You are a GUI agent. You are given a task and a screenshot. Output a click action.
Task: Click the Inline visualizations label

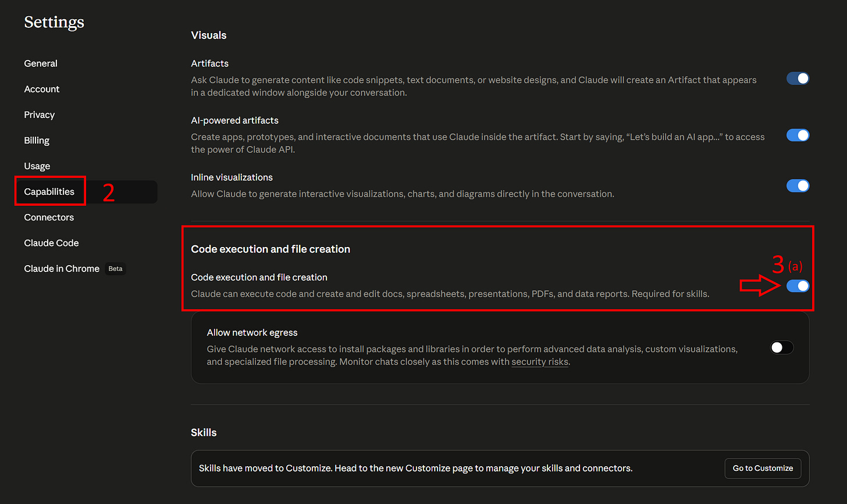232,177
